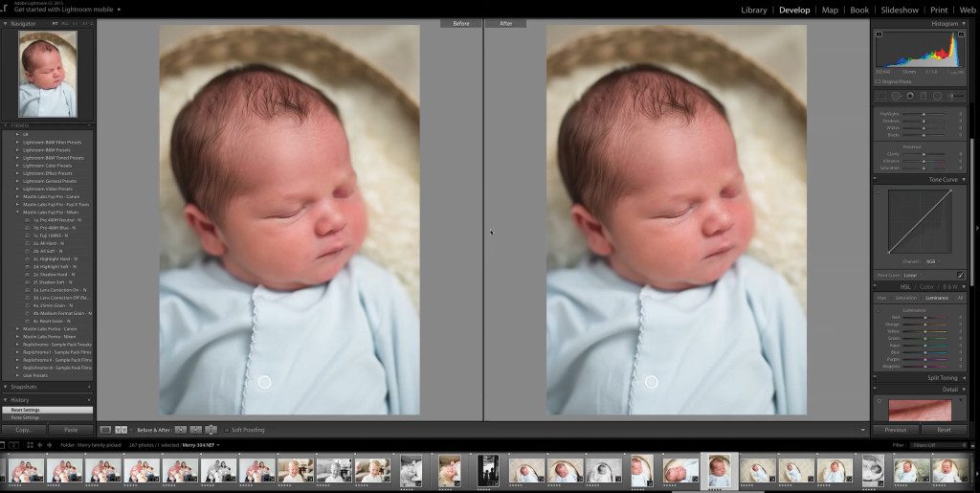The width and height of the screenshot is (980, 493).
Task: Select the Red Eye Correction tool
Action: [x=909, y=96]
